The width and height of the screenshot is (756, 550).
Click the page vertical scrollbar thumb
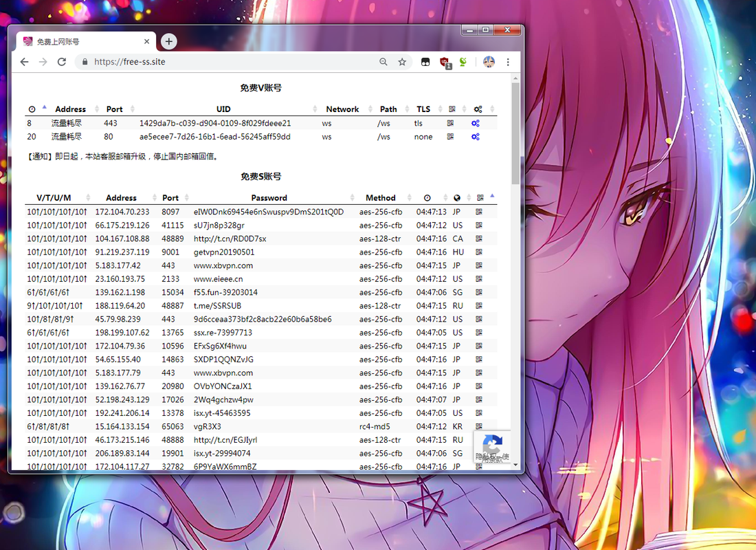pyautogui.click(x=515, y=133)
